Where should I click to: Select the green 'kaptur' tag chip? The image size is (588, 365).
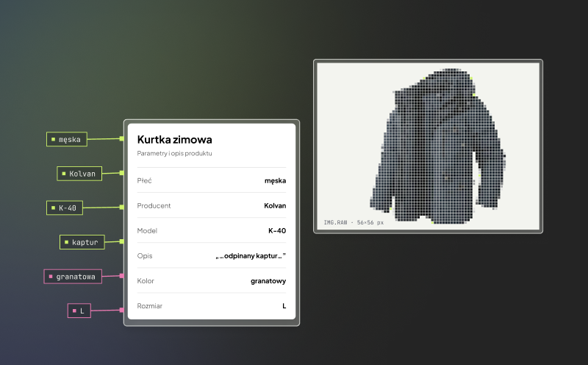pyautogui.click(x=82, y=242)
